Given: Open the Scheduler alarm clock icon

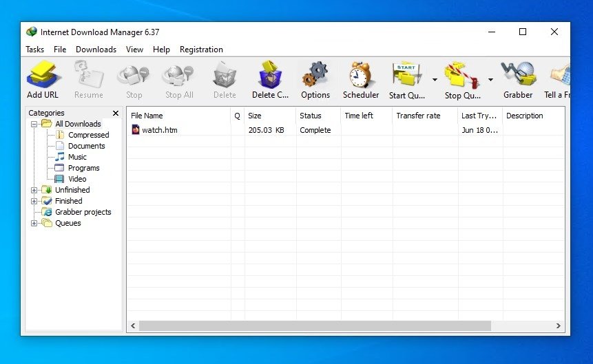Looking at the screenshot, I should coord(361,74).
